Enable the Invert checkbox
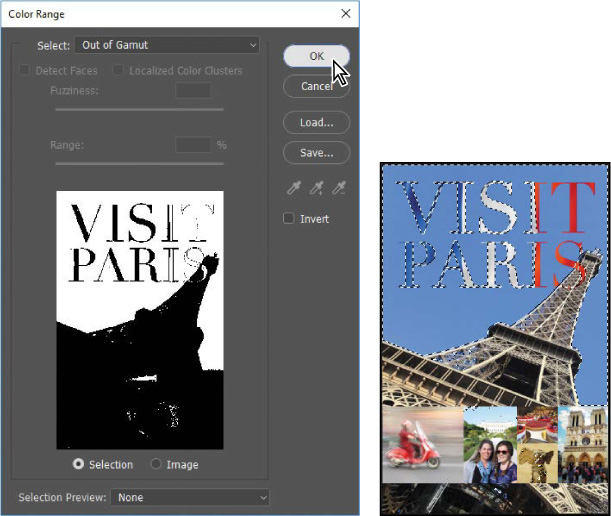The height and width of the screenshot is (516, 611). (288, 218)
